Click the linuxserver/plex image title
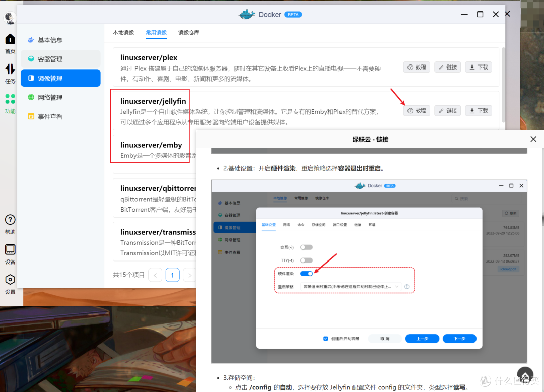Screen dimensions: 544x392 pyautogui.click(x=149, y=57)
